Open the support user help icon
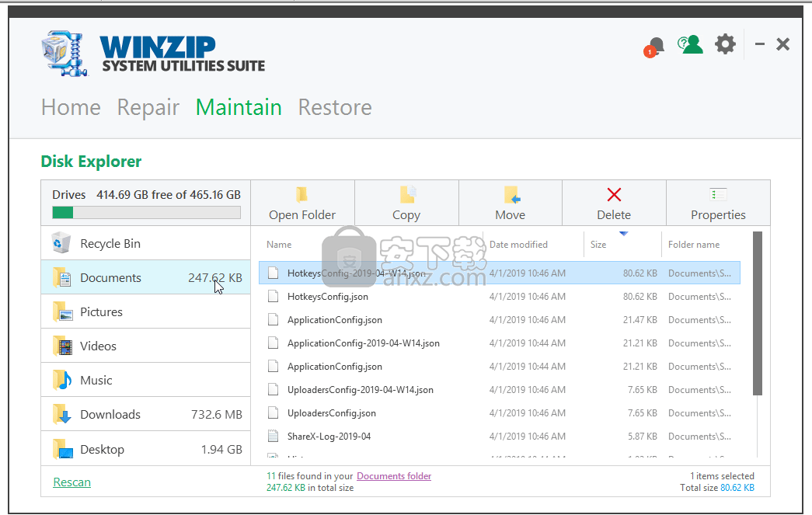 (x=690, y=45)
